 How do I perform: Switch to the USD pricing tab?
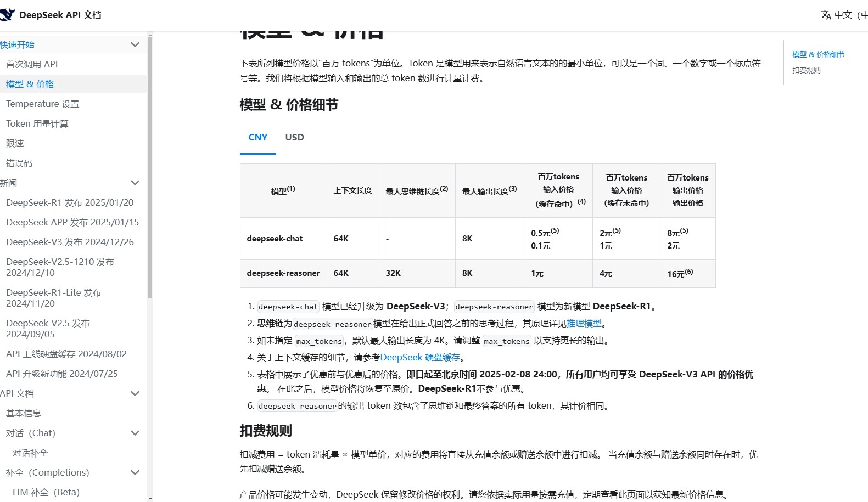294,137
